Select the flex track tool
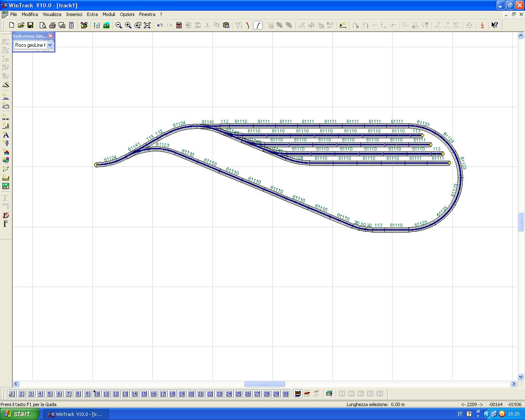 click(x=5, y=41)
